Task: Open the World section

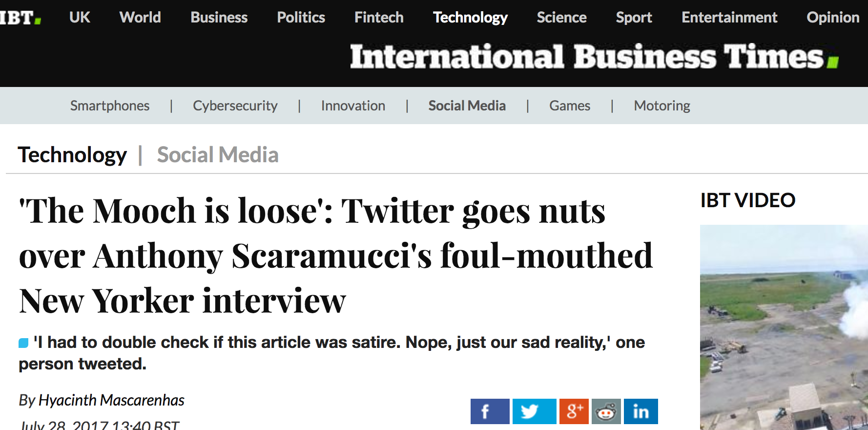Action: click(140, 18)
